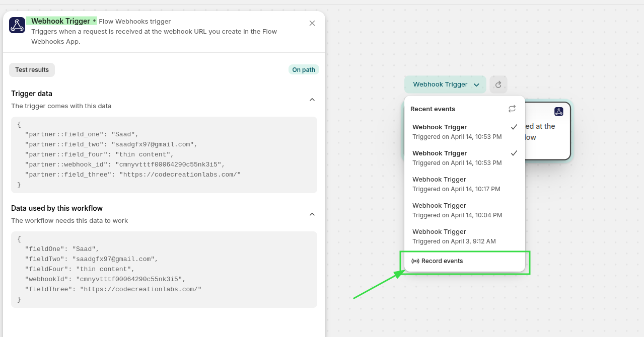Screen dimensions: 644x337
Task: Click the record icon beside Record events
Action: coord(415,261)
